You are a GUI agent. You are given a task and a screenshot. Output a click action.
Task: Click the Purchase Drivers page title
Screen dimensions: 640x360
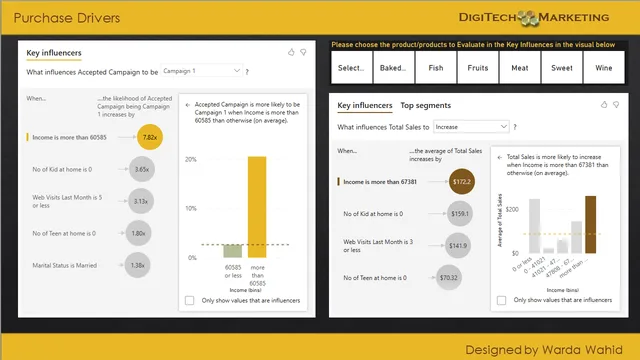coord(67,18)
